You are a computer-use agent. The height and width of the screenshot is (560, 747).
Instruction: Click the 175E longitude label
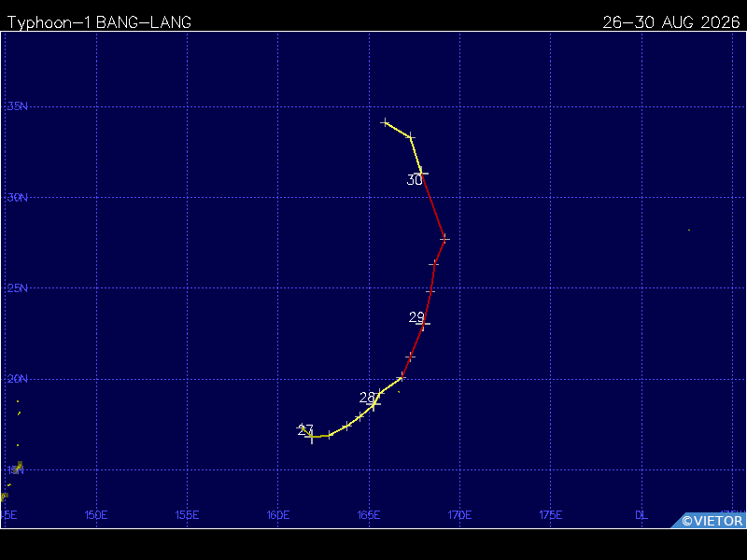click(x=551, y=515)
